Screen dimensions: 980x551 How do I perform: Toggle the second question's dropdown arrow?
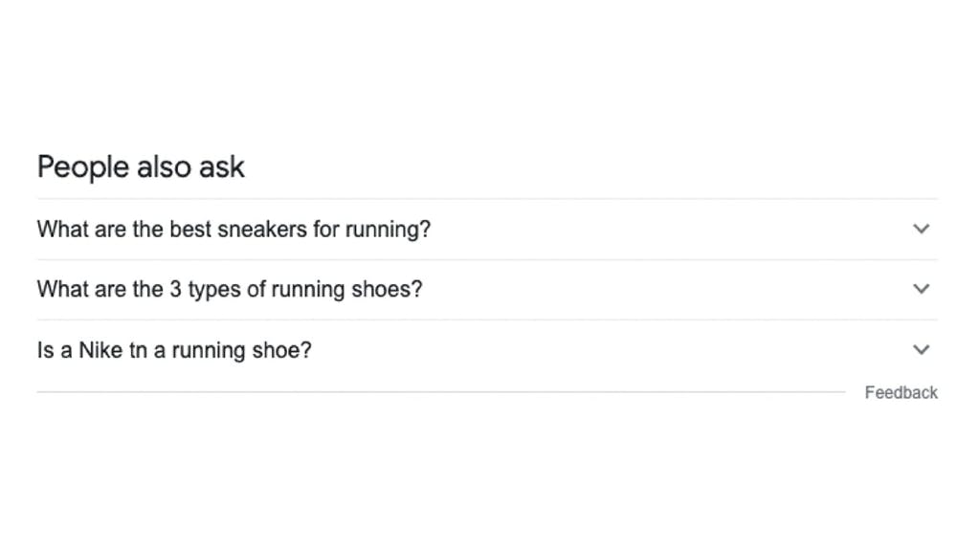(922, 289)
